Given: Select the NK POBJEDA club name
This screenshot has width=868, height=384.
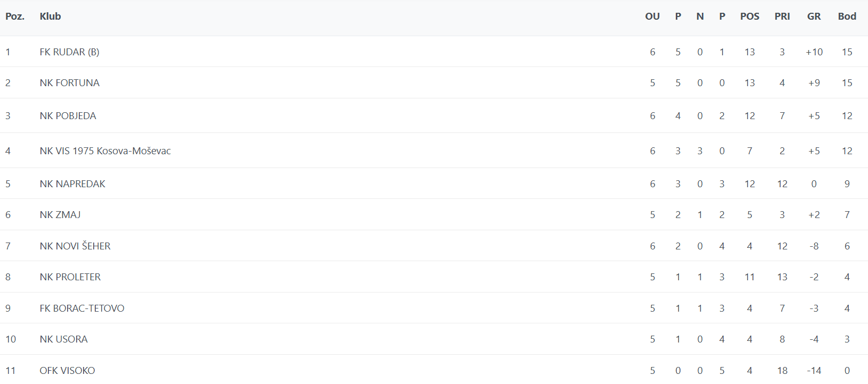Looking at the screenshot, I should click(68, 116).
